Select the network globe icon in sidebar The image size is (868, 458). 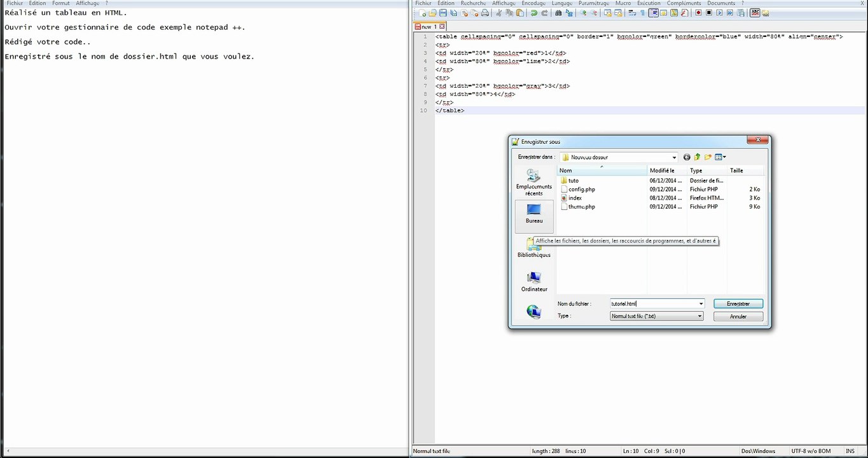(x=534, y=311)
